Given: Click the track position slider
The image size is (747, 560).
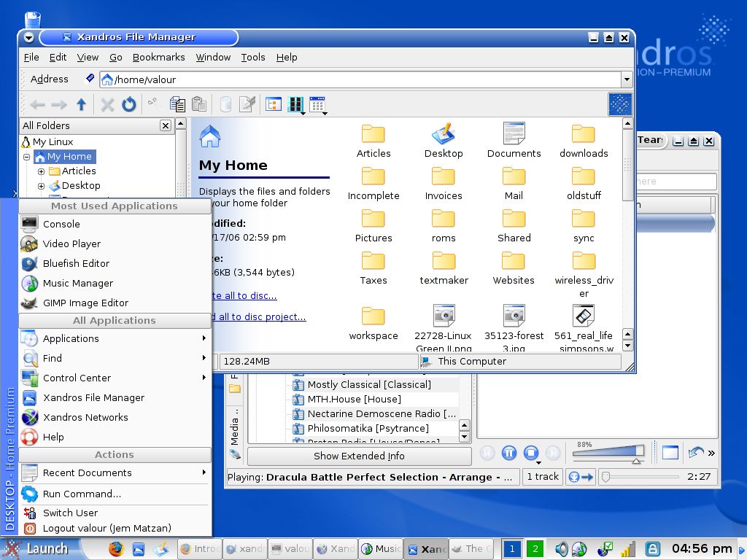Looking at the screenshot, I should click(x=640, y=477).
